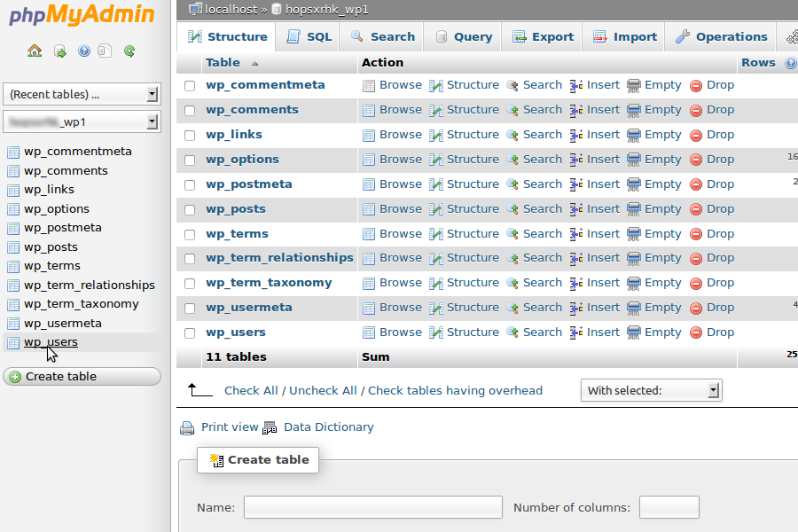Click the hopsxrhk_wp1 database breadcrumb
Viewport: 798px width, 532px height.
click(326, 9)
